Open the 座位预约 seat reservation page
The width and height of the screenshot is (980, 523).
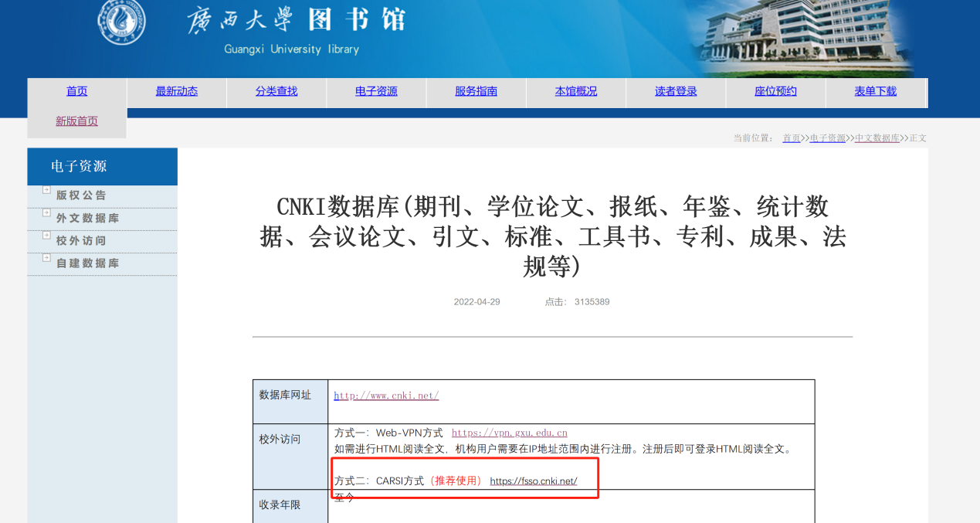coord(775,91)
